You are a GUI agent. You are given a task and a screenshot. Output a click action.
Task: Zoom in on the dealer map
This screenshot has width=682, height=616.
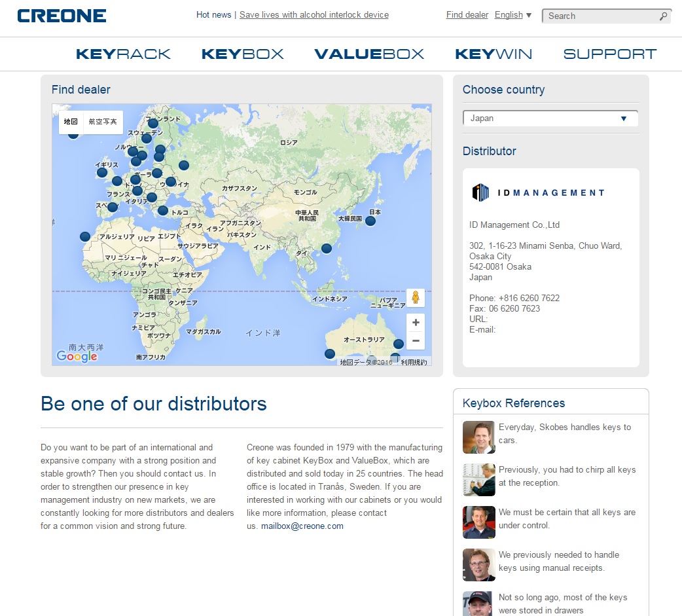click(416, 322)
